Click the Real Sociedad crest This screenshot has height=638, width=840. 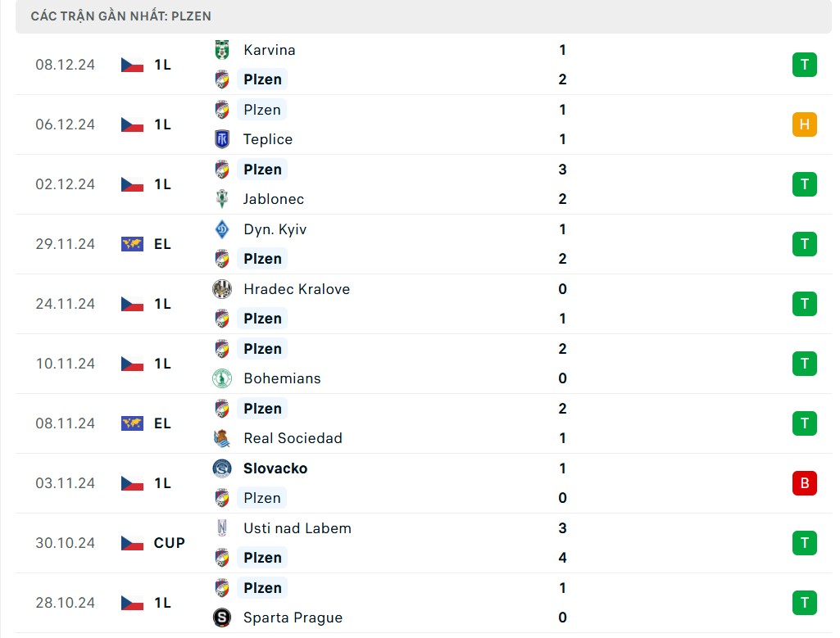221,438
